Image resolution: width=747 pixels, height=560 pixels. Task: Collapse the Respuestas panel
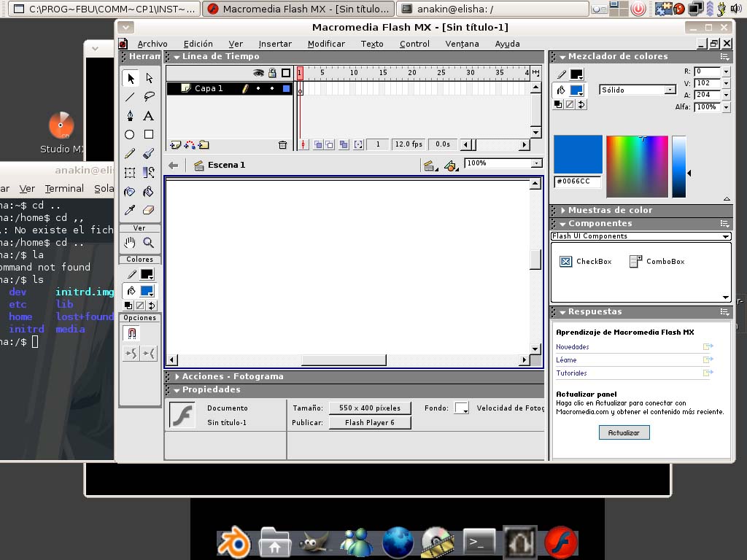click(562, 312)
